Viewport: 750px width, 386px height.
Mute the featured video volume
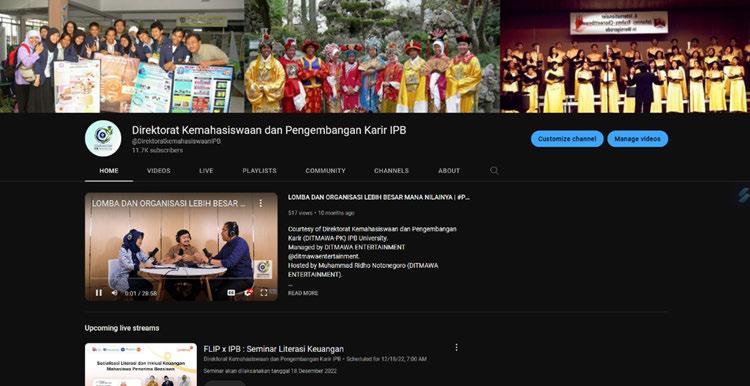point(114,293)
